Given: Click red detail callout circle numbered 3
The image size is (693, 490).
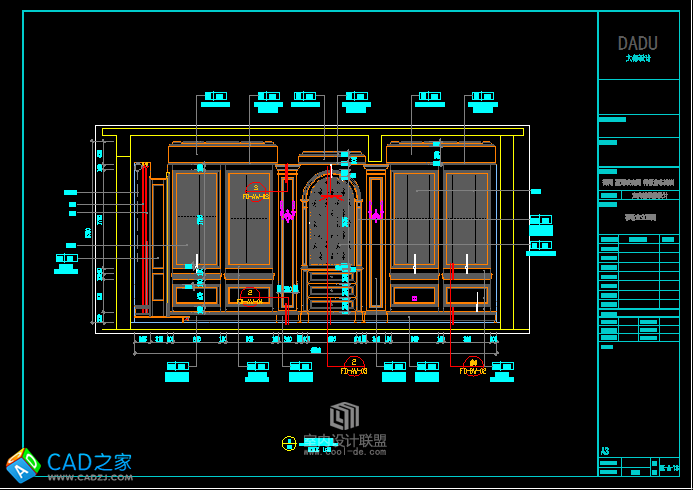Looking at the screenshot, I should point(256,187).
